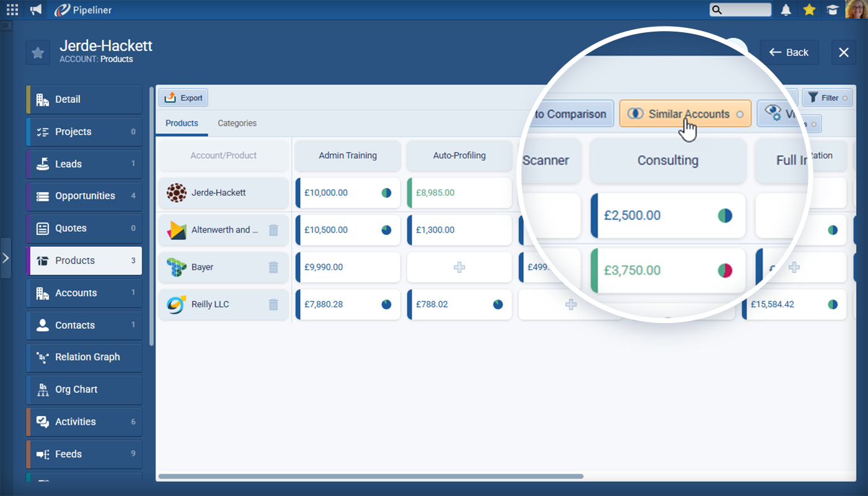868x496 pixels.
Task: Toggle the Similar Accounts button
Action: point(685,114)
